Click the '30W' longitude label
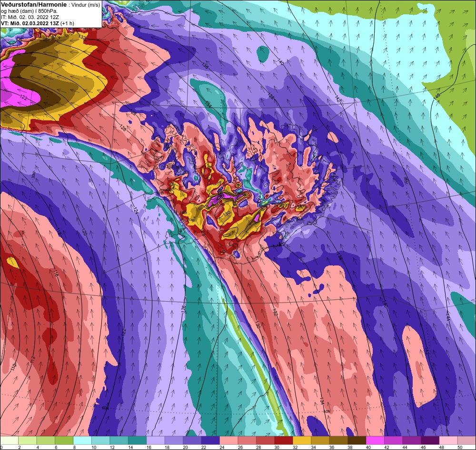Image resolution: width=476 pixels, height=450 pixels. 33,176
